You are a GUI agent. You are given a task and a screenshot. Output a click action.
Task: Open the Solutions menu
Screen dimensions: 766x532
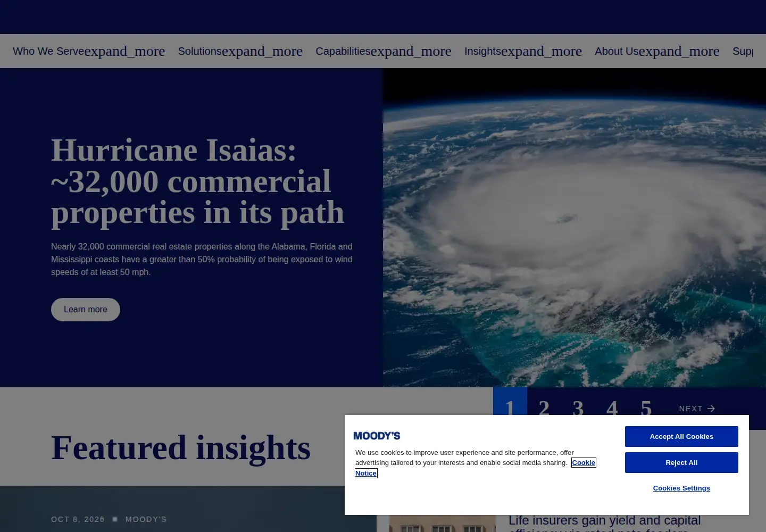[240, 51]
